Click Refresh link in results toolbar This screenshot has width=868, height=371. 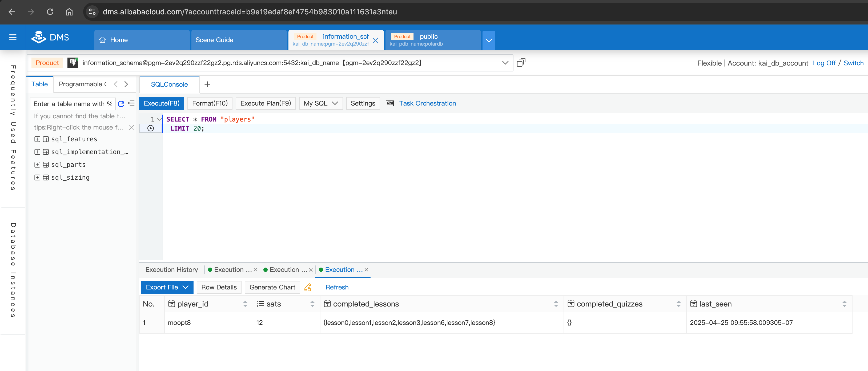[x=337, y=287]
